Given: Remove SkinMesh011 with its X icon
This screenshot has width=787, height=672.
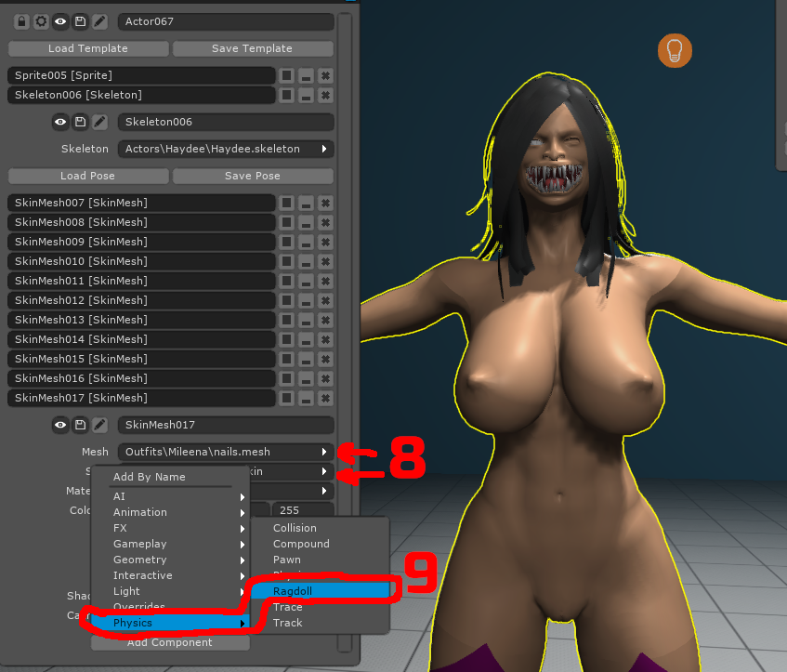Looking at the screenshot, I should coord(325,282).
